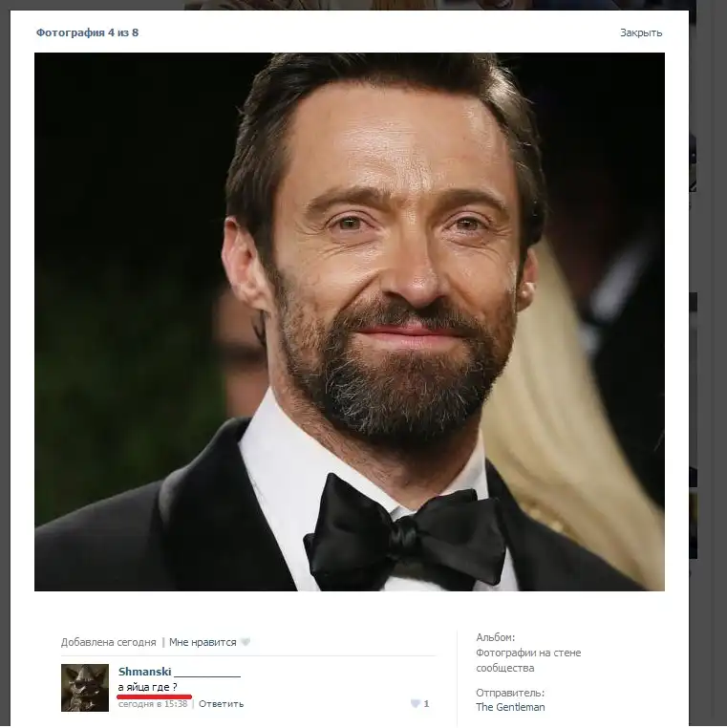The height and width of the screenshot is (728, 727).
Task: Click the main photo to advance
Action: [x=349, y=321]
